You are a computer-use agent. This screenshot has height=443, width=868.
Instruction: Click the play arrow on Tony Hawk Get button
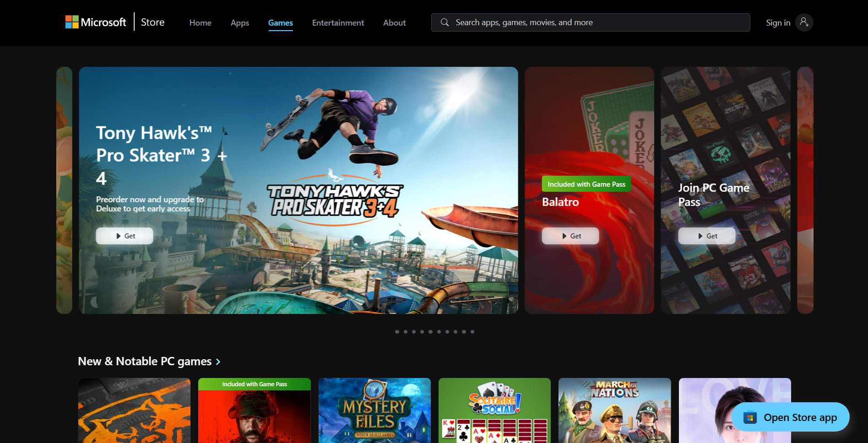click(119, 236)
